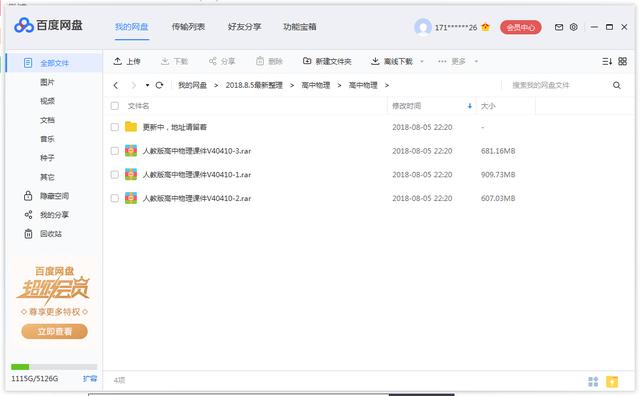Check the box for V40410-1.rar
The image size is (640, 396).
[115, 175]
